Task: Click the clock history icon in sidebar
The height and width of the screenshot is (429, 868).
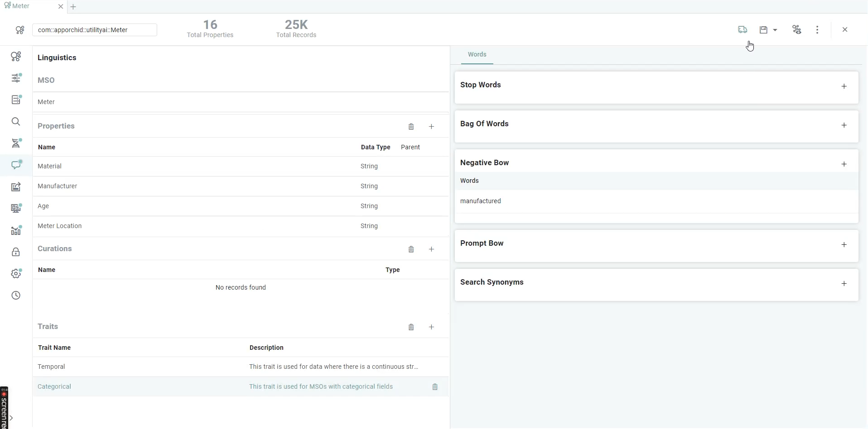Action: pos(16,296)
